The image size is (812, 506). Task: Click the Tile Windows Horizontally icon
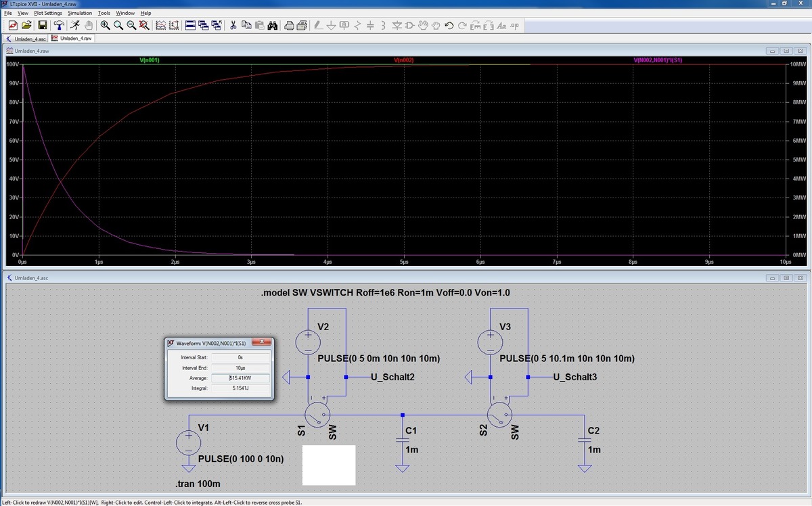[x=191, y=26]
